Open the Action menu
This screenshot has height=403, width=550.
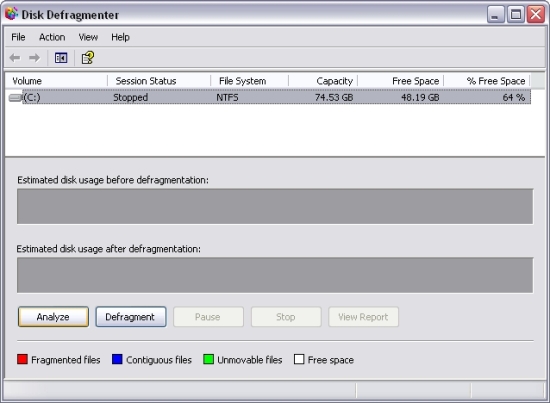pos(52,37)
